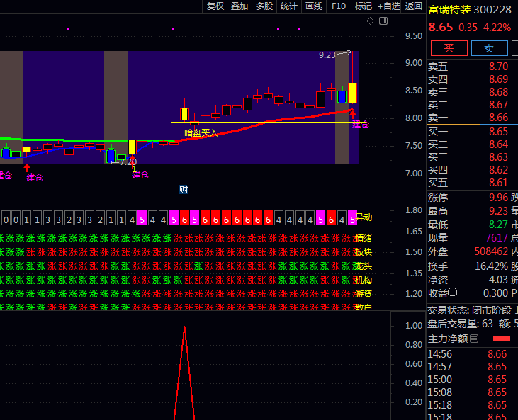Click 卖三 price 8.68

tap(498, 92)
